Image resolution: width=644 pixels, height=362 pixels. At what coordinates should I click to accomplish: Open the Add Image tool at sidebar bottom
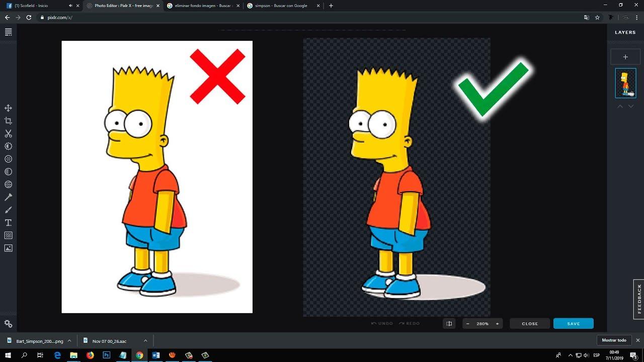tap(8, 247)
